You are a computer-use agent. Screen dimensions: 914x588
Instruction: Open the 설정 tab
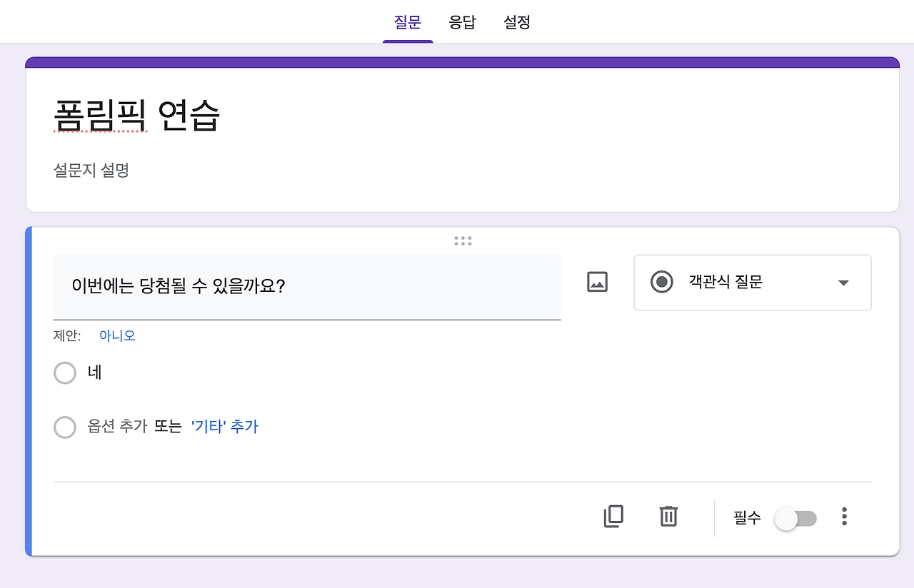[516, 22]
